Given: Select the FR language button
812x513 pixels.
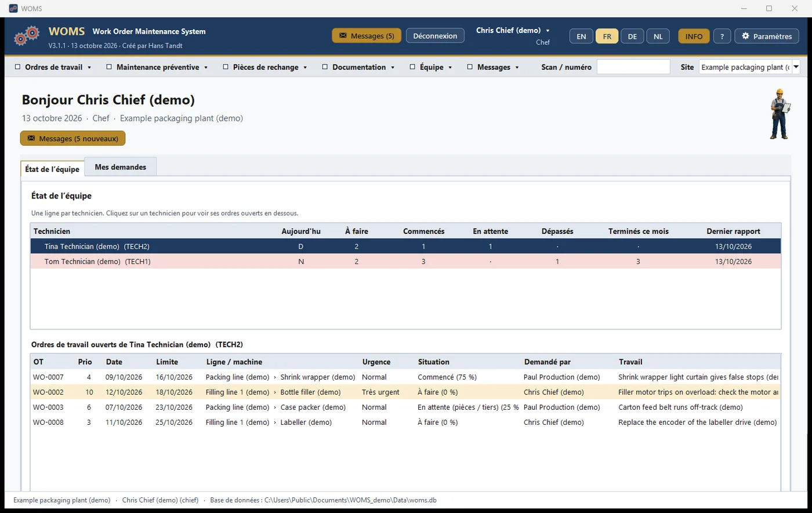Looking at the screenshot, I should click(607, 36).
